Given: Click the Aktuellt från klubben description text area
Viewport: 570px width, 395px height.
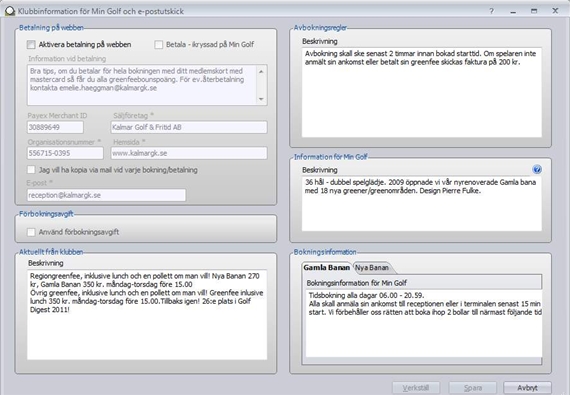Looking at the screenshot, I should pyautogui.click(x=147, y=315).
